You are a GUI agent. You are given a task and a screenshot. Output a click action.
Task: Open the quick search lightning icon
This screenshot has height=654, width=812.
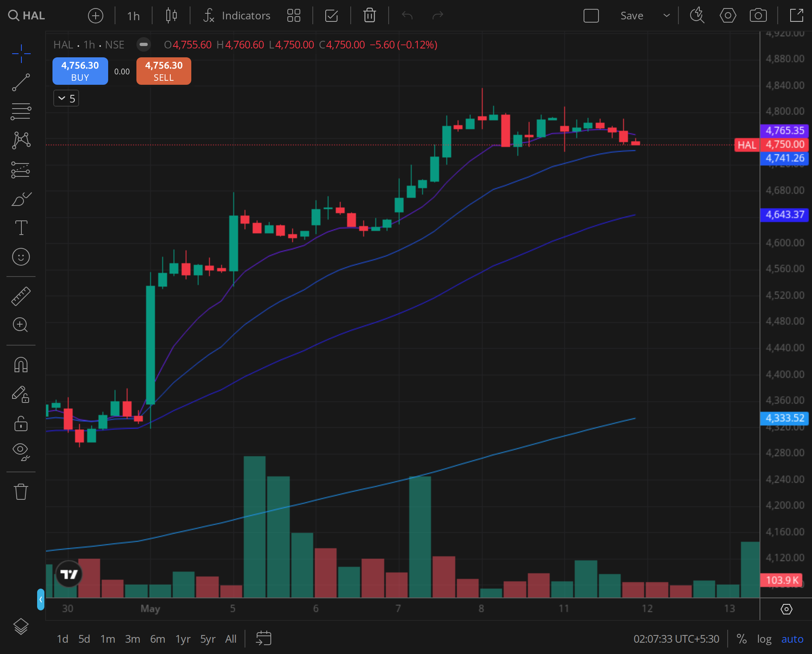697,16
